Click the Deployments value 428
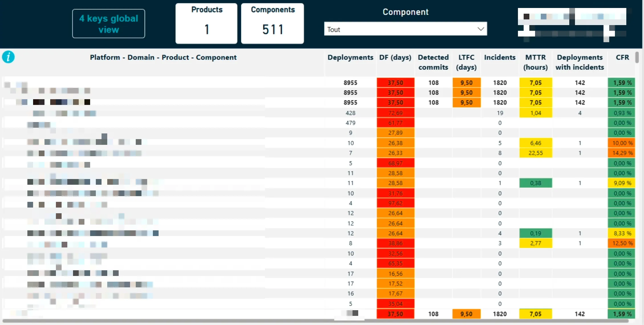Screen dimensions: 644x325 point(350,113)
